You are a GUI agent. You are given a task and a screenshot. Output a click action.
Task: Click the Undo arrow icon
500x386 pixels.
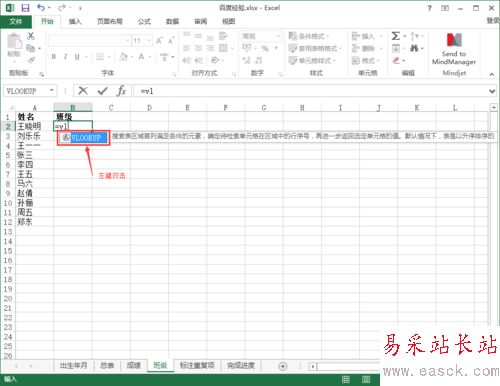41,7
